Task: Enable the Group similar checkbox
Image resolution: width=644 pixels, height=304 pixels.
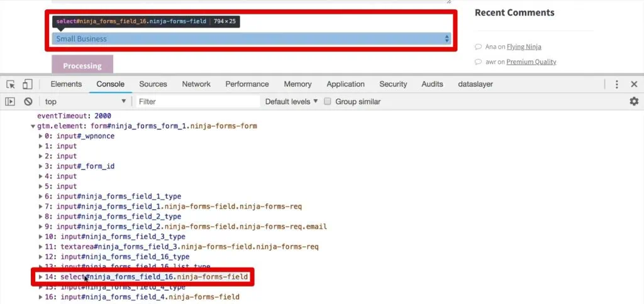Action: pyautogui.click(x=327, y=101)
